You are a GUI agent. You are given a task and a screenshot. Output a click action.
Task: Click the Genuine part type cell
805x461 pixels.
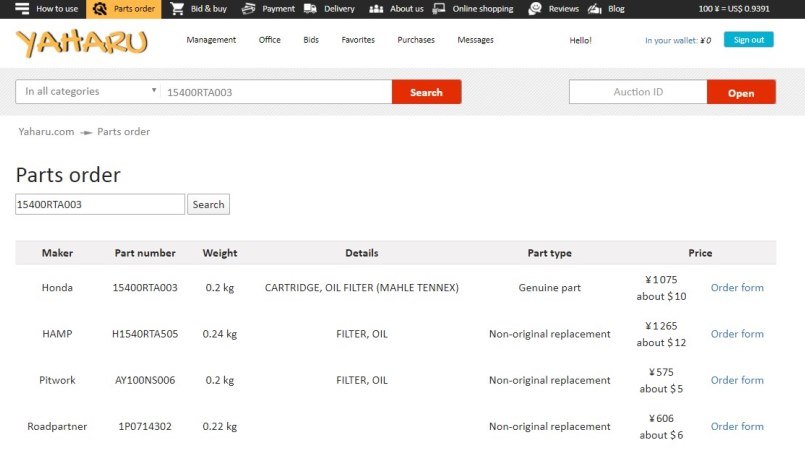(x=549, y=288)
